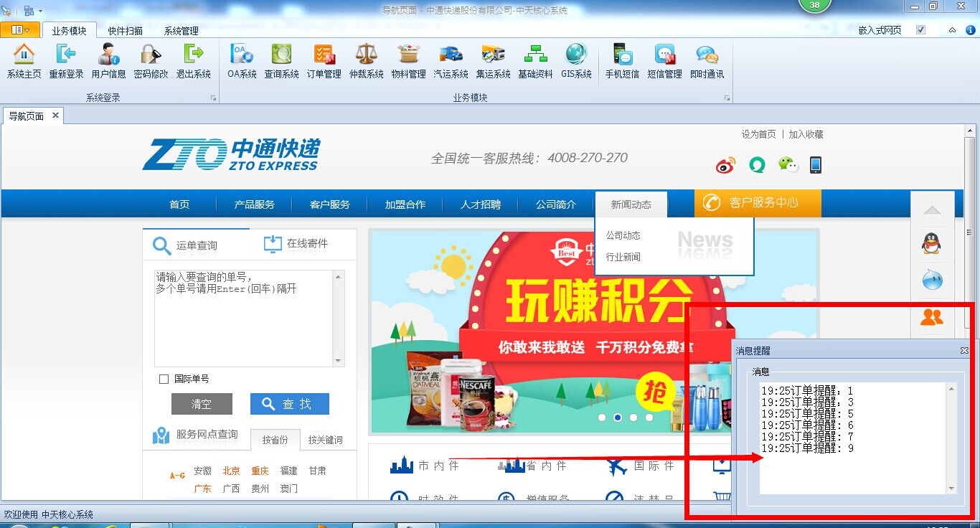This screenshot has height=528, width=980.
Task: Click 设为首页 link
Action: click(x=759, y=134)
